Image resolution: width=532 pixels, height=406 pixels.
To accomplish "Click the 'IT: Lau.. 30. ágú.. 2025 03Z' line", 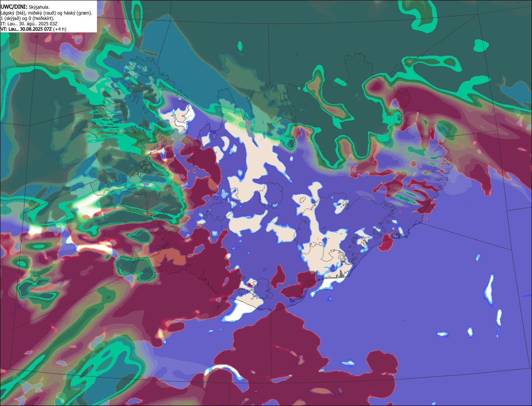I will (29, 24).
